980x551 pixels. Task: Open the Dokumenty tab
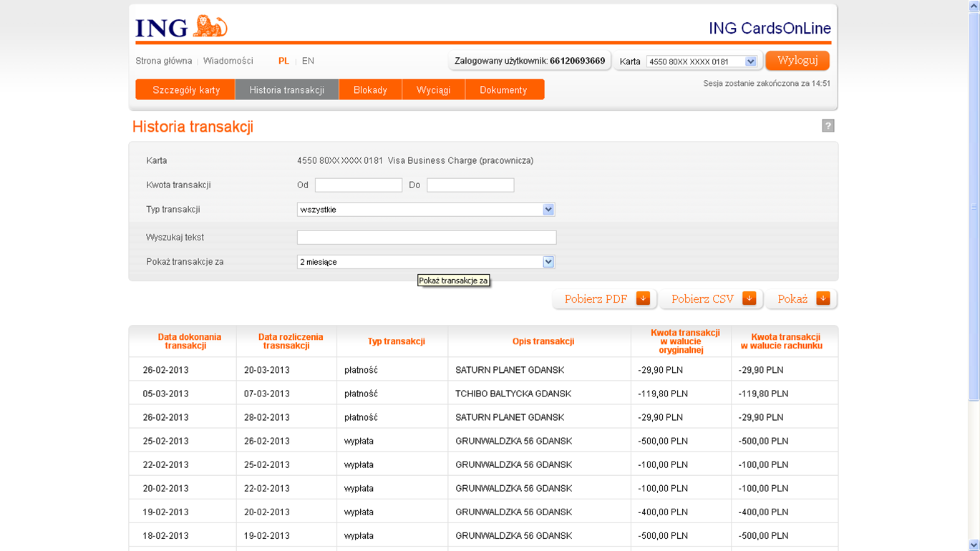click(x=503, y=90)
